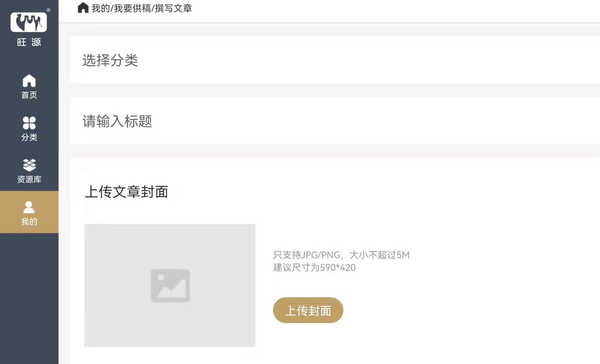Select the 我的 person icon
Image resolution: width=600 pixels, height=364 pixels.
pyautogui.click(x=29, y=207)
